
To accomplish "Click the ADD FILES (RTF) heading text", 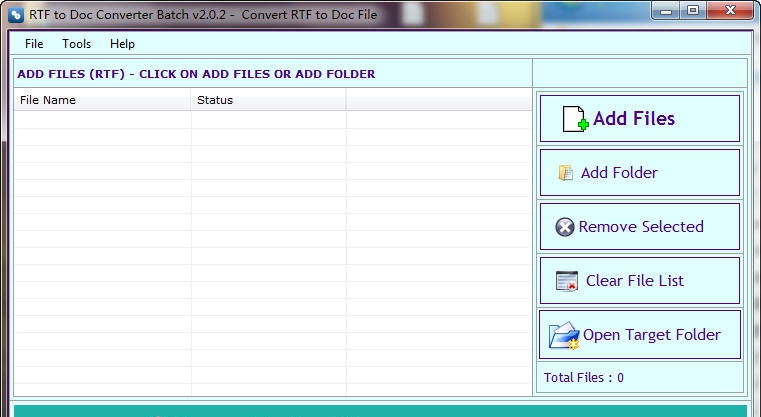I will 196,74.
